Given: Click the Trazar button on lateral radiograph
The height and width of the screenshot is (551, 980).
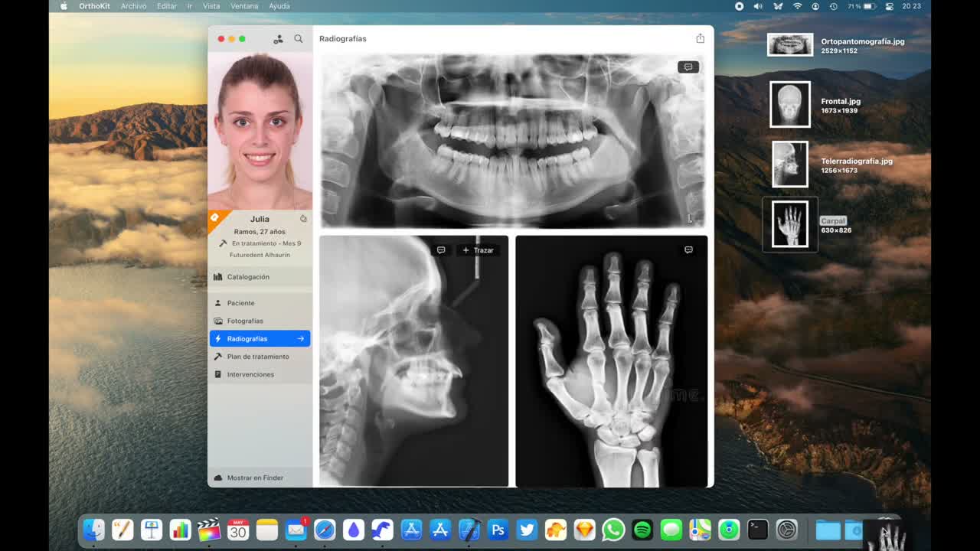Looking at the screenshot, I should [x=479, y=250].
